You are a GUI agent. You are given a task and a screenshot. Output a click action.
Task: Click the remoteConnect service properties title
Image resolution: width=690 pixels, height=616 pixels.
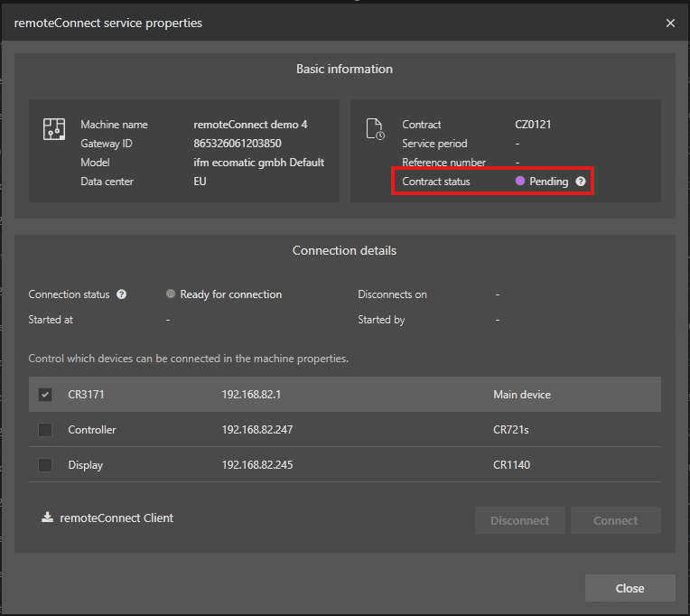(108, 23)
